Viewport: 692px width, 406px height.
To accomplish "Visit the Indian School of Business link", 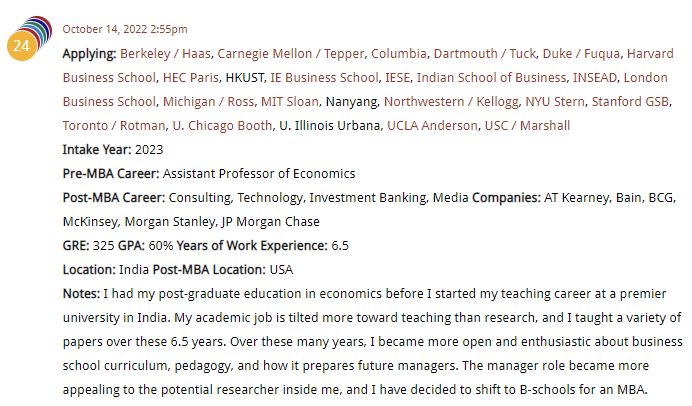I will click(491, 78).
